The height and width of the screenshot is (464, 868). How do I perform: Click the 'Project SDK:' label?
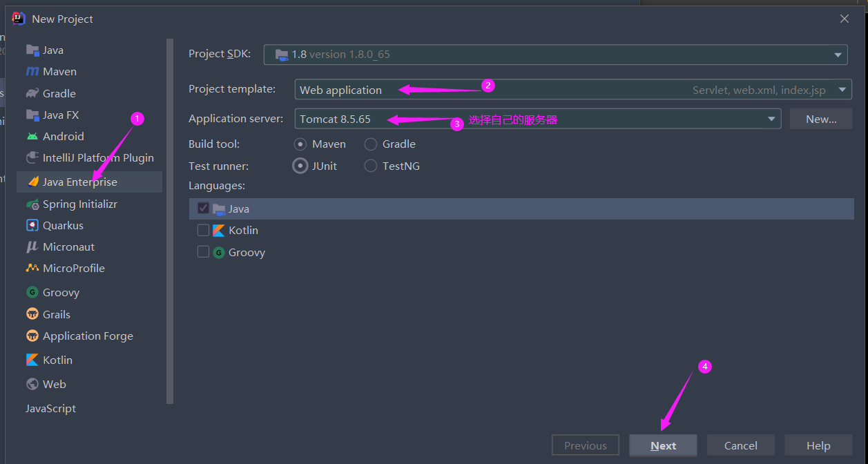pos(220,54)
